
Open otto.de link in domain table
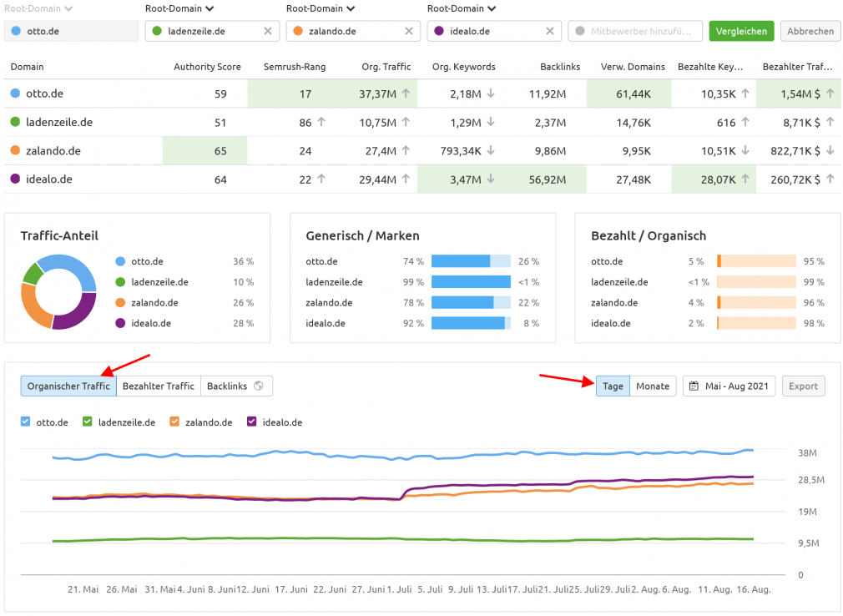tap(44, 93)
